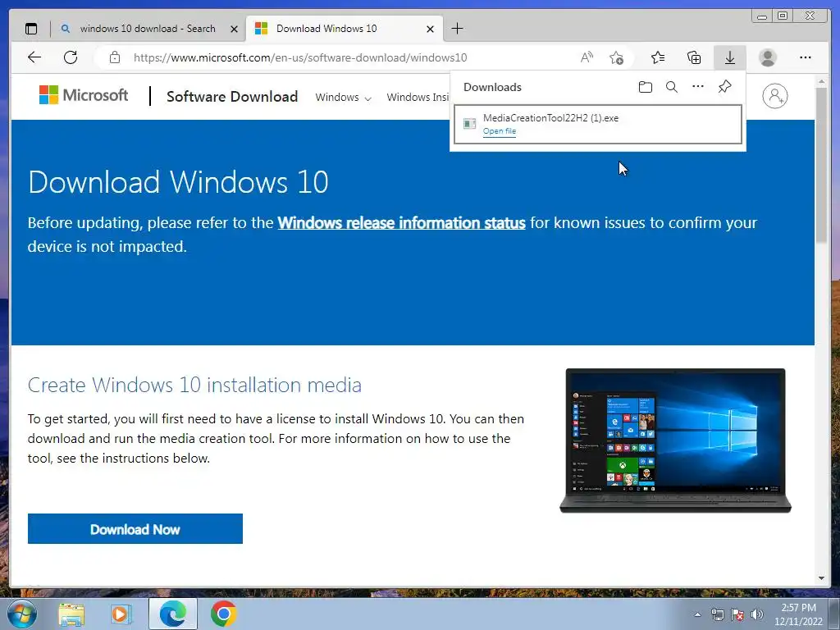Open Edge Settings and more menu
Image resolution: width=840 pixels, height=630 pixels.
(x=806, y=57)
